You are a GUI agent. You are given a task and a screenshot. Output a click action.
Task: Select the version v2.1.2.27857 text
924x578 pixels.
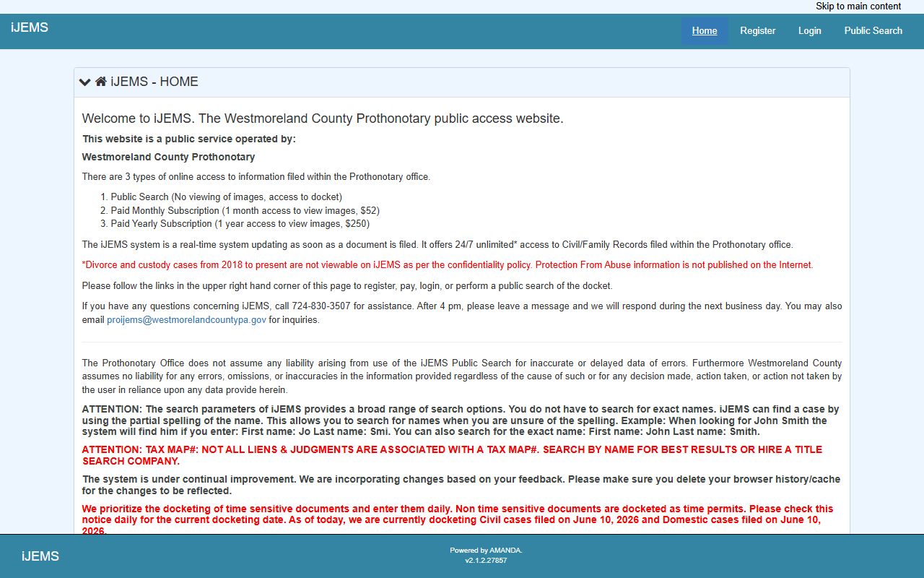click(x=486, y=560)
